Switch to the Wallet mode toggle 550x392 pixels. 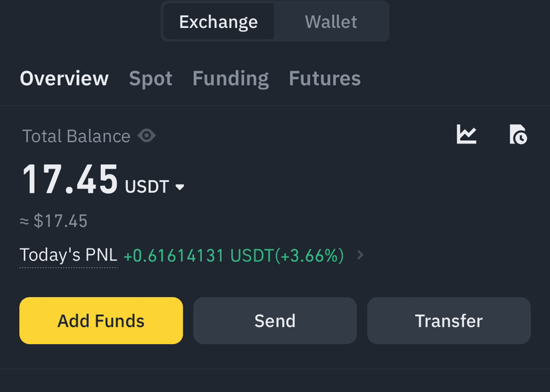331,22
